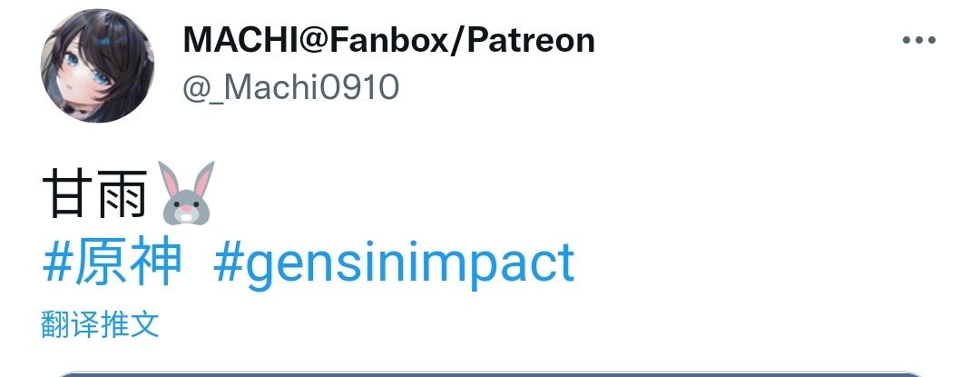Go to the profile from the gray username
The image size is (980, 377).
point(290,87)
